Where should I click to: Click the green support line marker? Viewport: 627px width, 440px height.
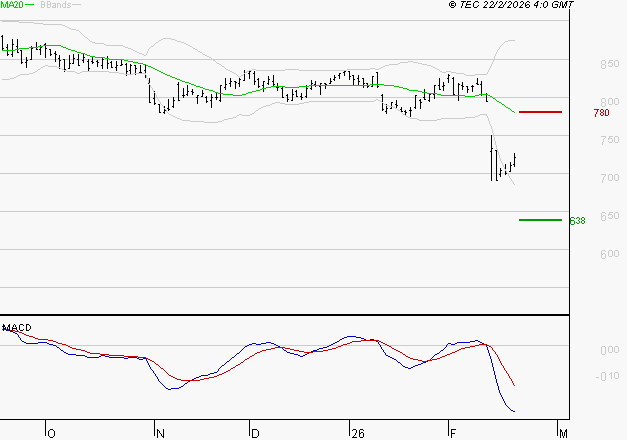[x=540, y=220]
